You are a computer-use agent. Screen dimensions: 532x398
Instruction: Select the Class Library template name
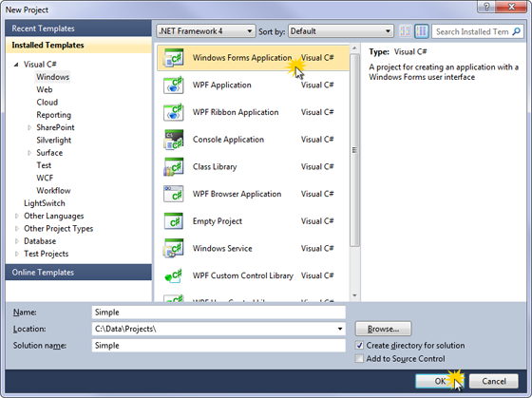215,166
